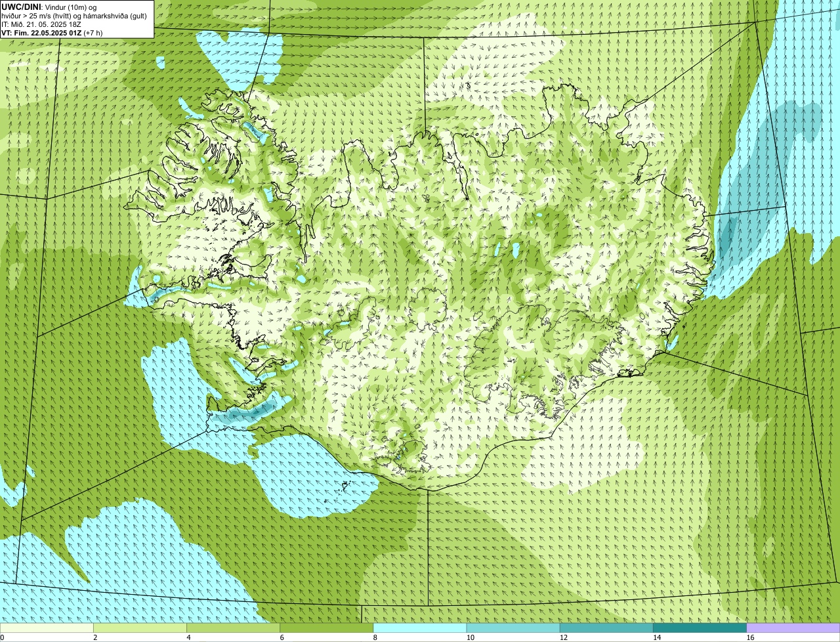Click the pale yellow 0–2 m/s legend swatch

coord(47,628)
